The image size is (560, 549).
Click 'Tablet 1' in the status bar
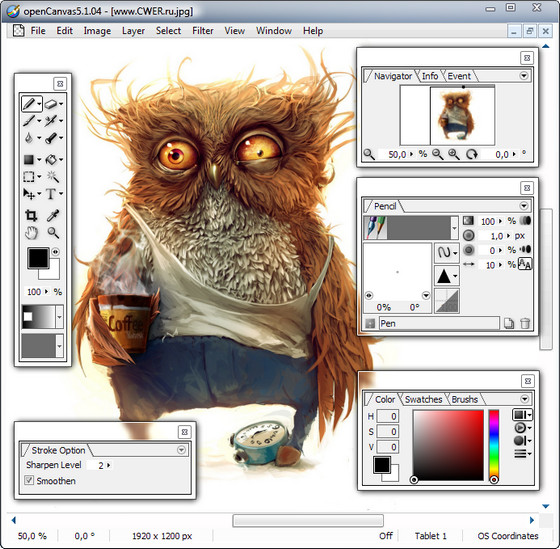[430, 536]
